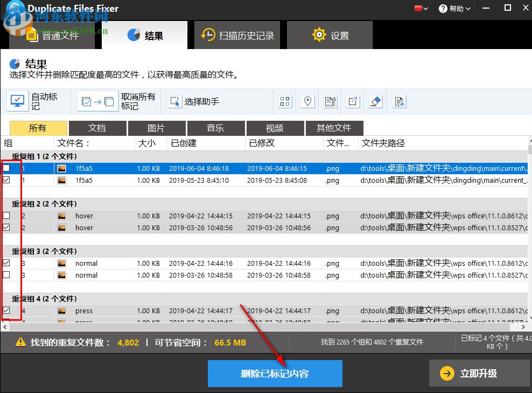Uncheck the marked hover file in group 2
Image resolution: width=532 pixels, height=393 pixels.
point(5,227)
